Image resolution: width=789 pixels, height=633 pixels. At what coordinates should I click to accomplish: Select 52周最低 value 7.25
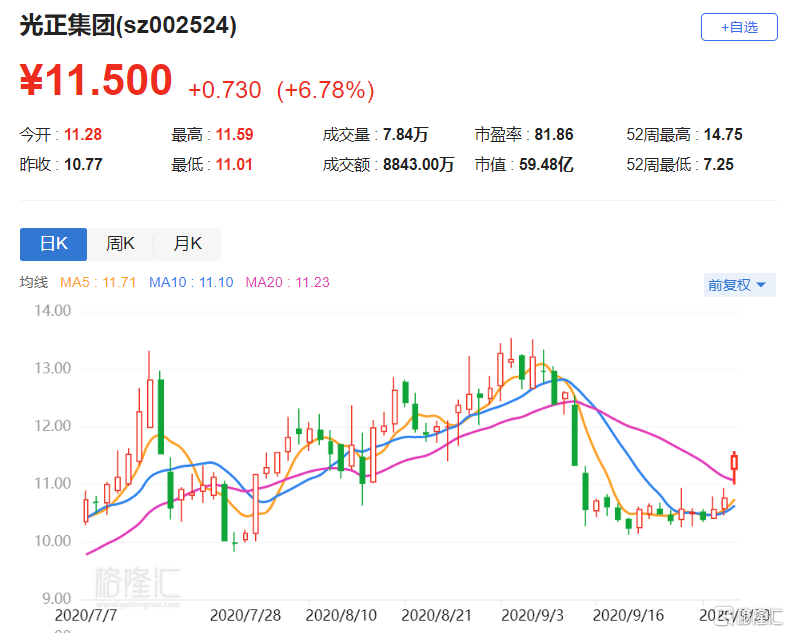pos(718,164)
